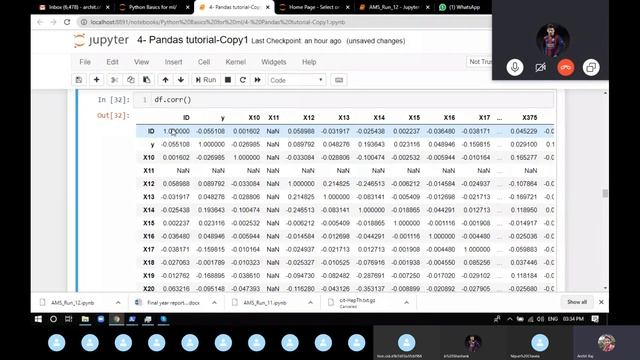Click the X14 row label

[149, 210]
